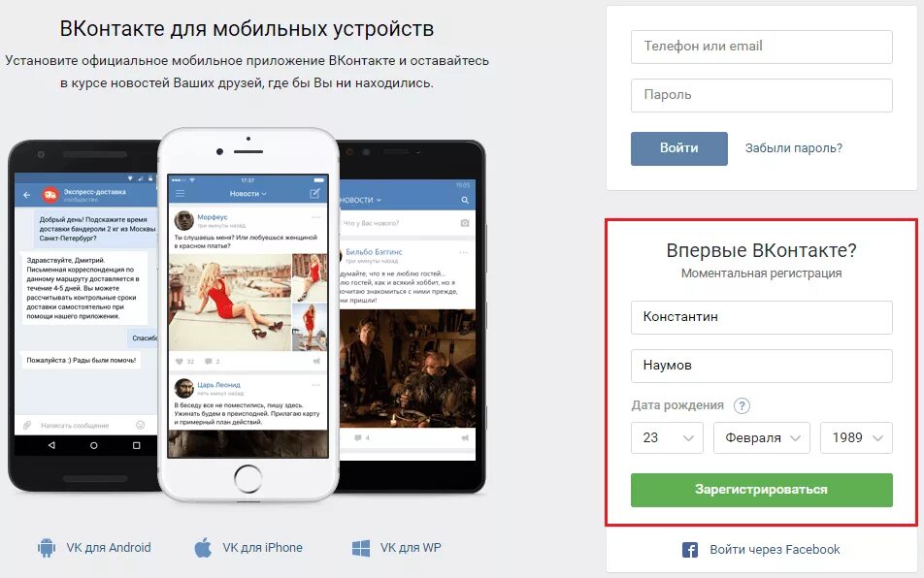Open the year dropdown showing 1989
924x578 pixels.
856,438
